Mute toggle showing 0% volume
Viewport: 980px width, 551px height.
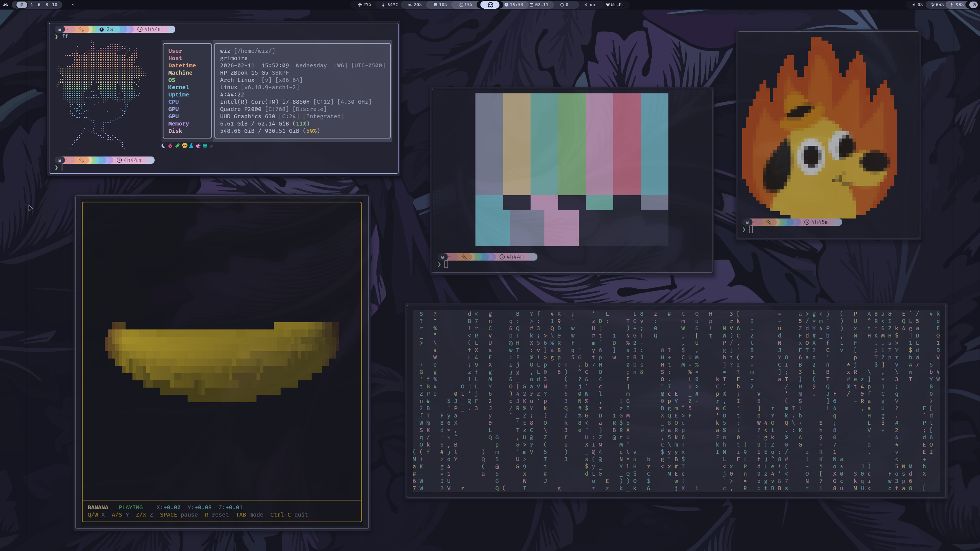coord(918,5)
